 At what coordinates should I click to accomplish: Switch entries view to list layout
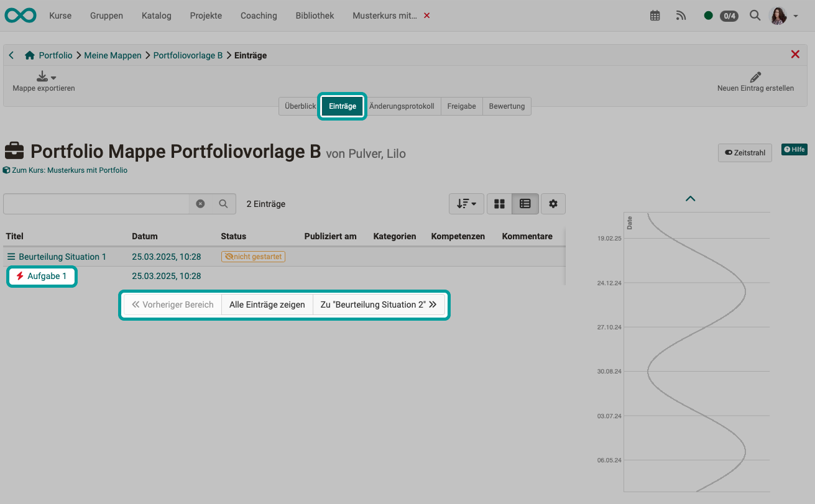[525, 203]
